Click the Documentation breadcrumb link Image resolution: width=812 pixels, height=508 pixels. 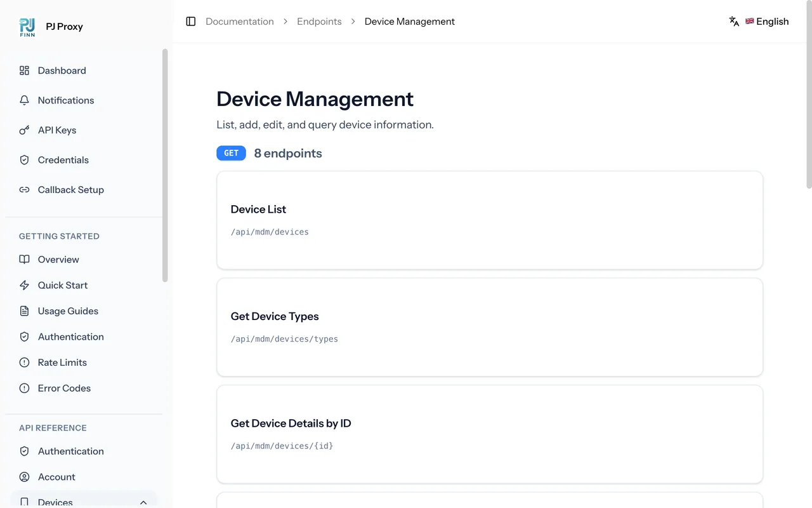[x=240, y=22]
